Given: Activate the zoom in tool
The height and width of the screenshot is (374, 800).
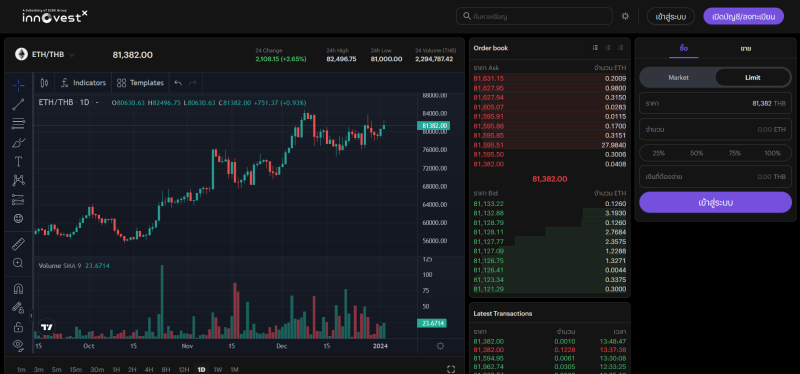Looking at the screenshot, I should [x=18, y=263].
